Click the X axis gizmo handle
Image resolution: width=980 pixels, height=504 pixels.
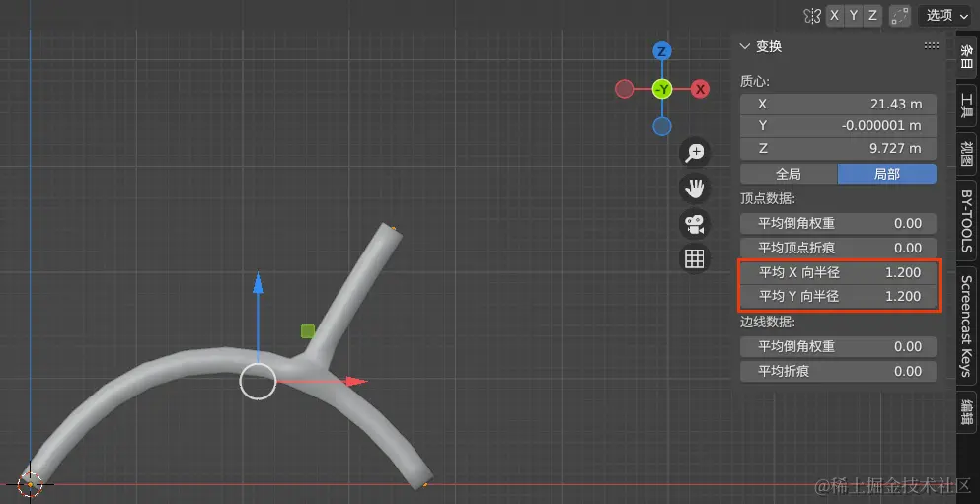point(700,90)
